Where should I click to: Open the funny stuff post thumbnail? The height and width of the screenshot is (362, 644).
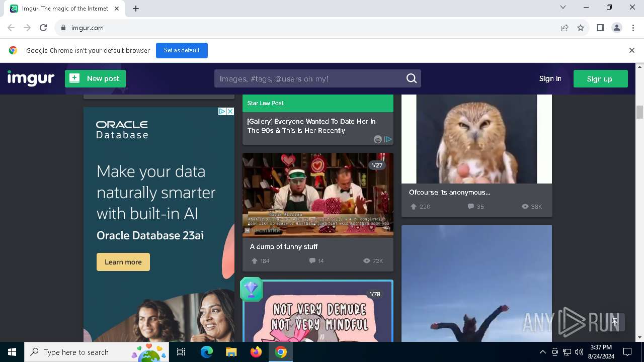coord(318,195)
